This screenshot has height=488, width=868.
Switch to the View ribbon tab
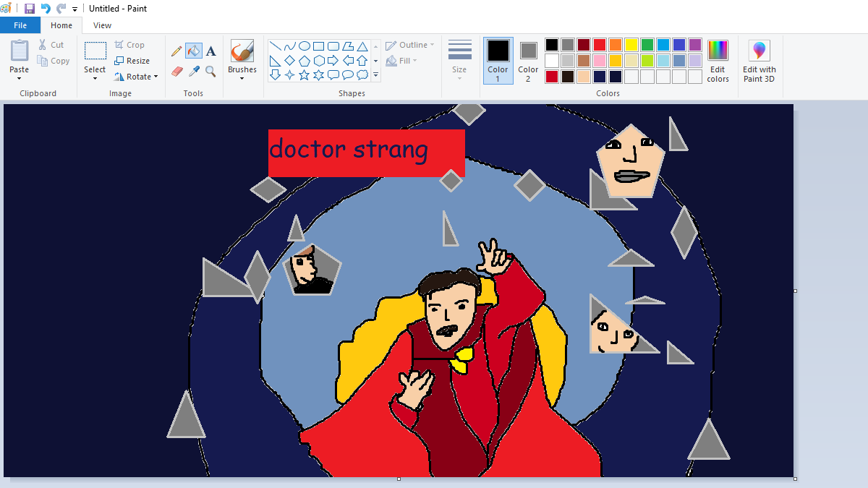[x=103, y=25]
